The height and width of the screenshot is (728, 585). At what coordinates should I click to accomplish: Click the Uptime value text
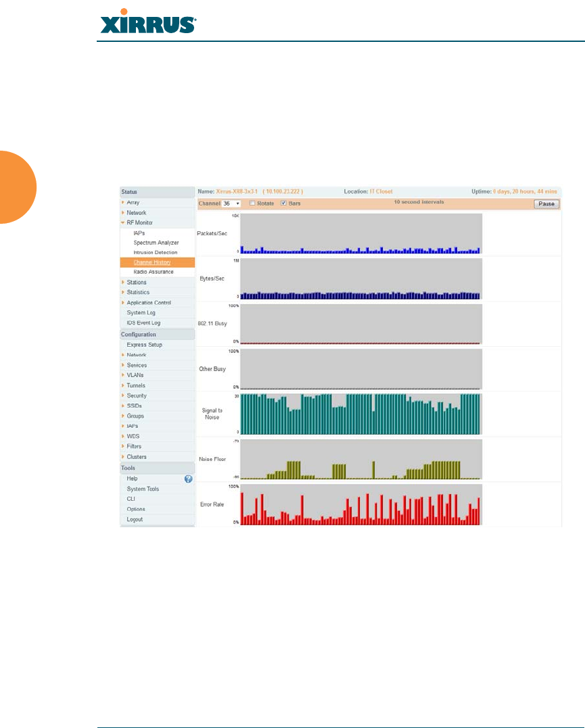coord(525,191)
